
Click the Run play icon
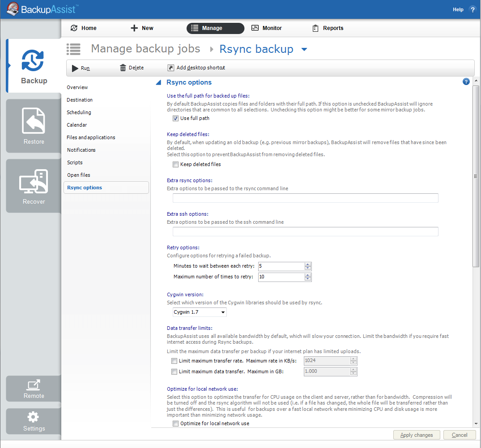pyautogui.click(x=75, y=68)
